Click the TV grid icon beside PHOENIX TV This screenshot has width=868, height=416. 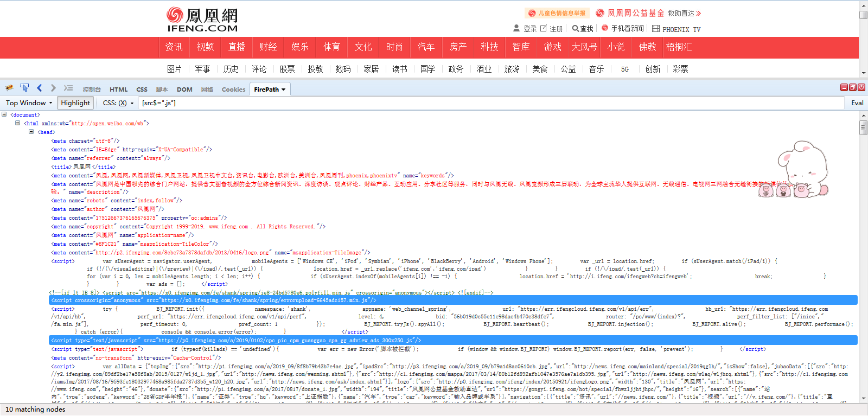(x=656, y=29)
